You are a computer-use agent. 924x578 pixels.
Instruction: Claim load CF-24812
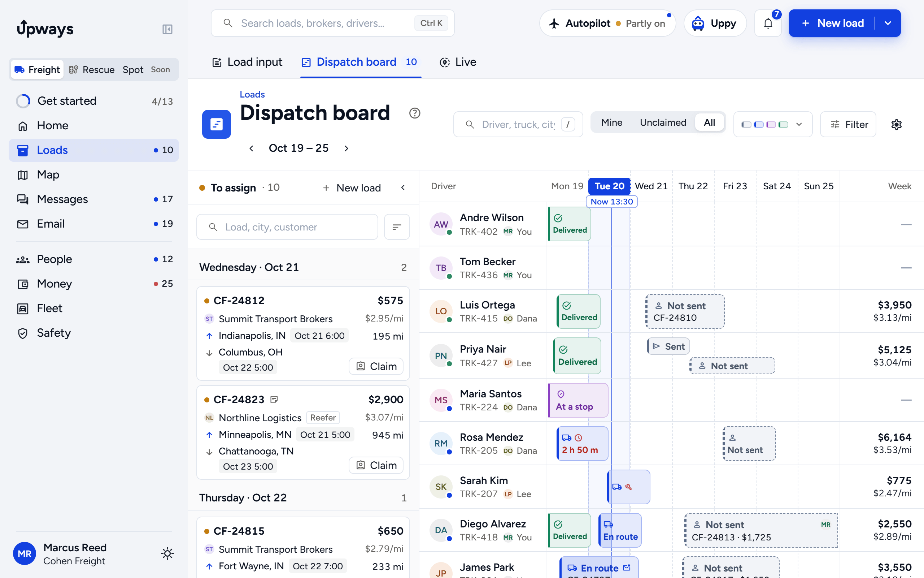coord(376,366)
